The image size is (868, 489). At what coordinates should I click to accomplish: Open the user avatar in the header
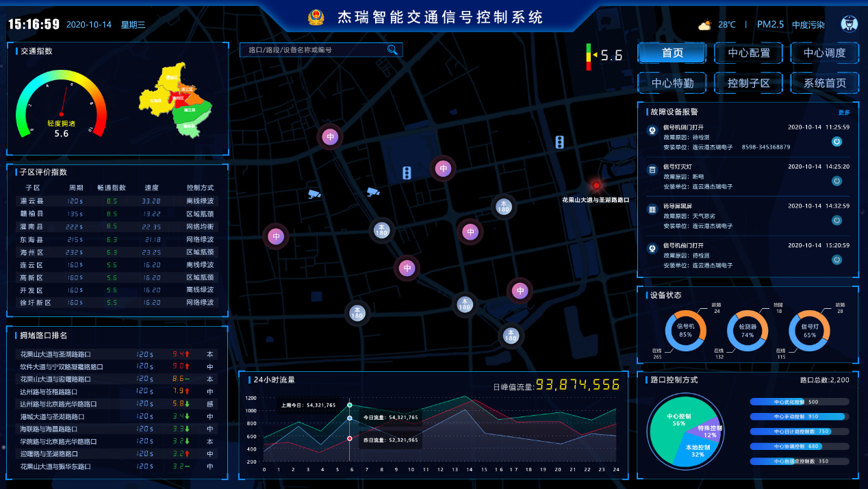(849, 24)
